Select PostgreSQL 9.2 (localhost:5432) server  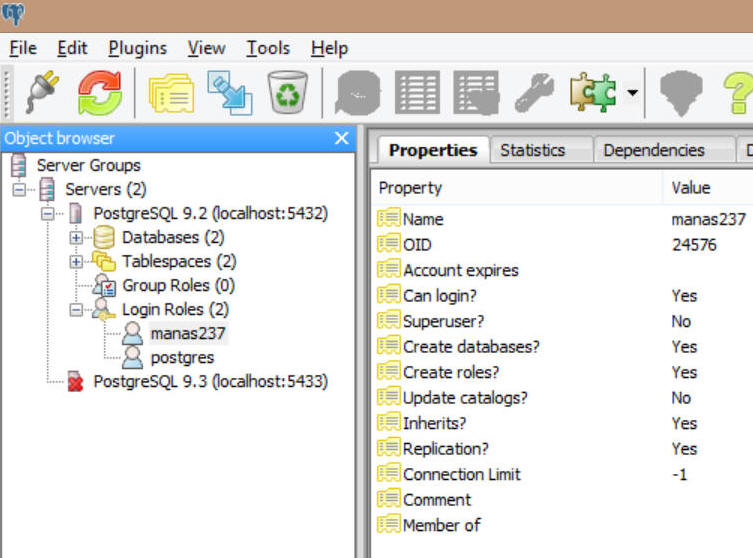(x=210, y=213)
